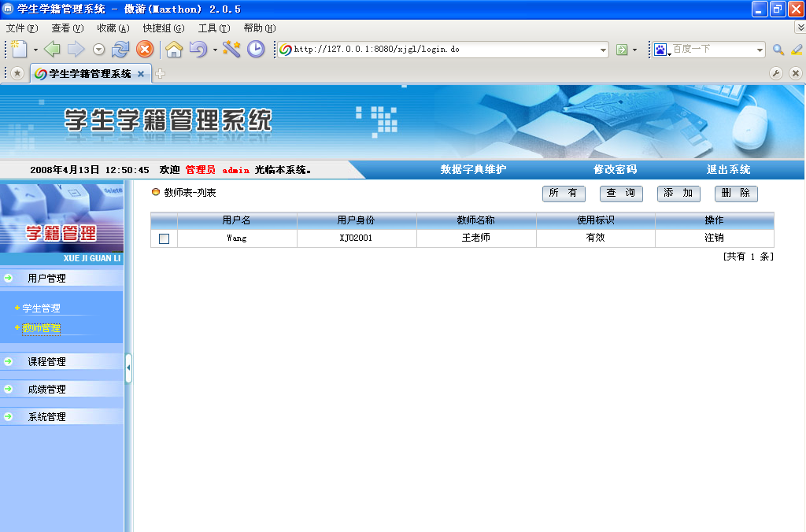The image size is (806, 532).
Task: Toggle the sidebar collapse arrow
Action: pos(128,366)
